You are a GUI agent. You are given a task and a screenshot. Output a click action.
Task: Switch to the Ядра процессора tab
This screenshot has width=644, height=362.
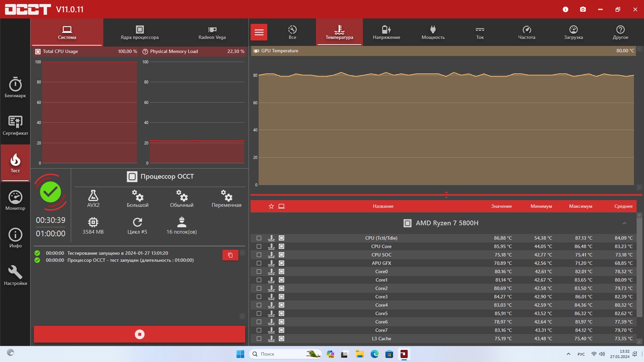pos(140,32)
